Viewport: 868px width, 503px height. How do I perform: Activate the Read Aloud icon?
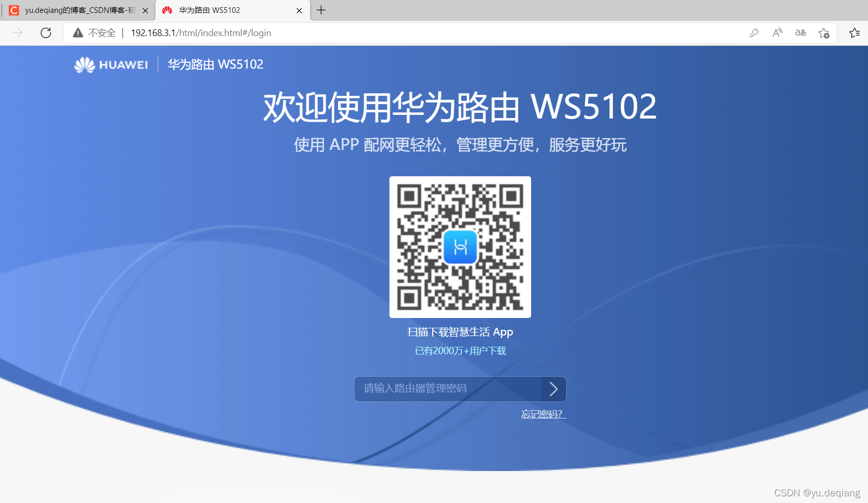coord(777,33)
